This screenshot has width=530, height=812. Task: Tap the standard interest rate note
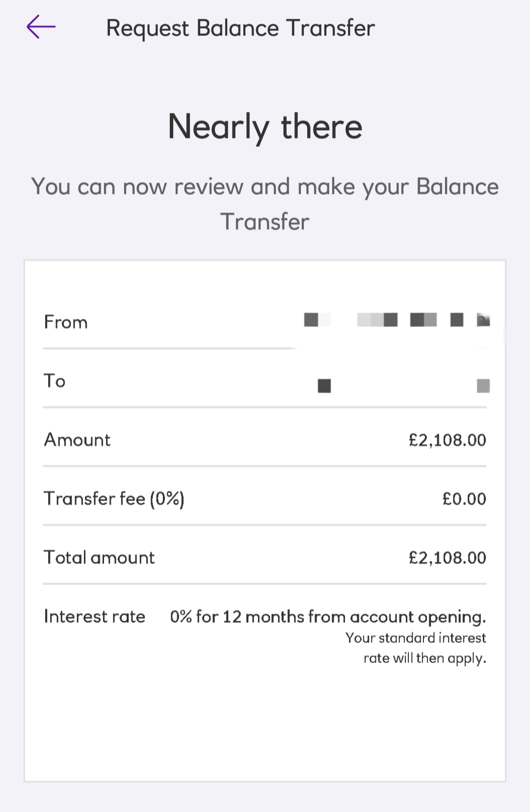coord(416,648)
